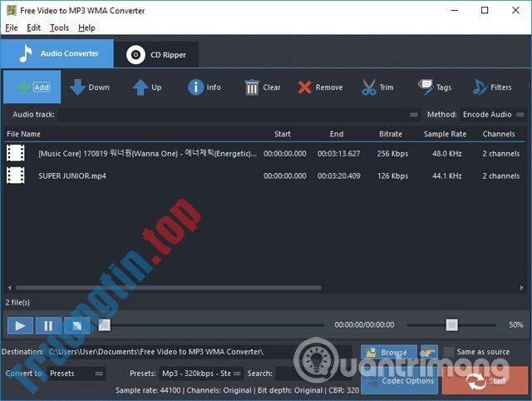
Task: Open file Info dialog
Action: coord(204,87)
